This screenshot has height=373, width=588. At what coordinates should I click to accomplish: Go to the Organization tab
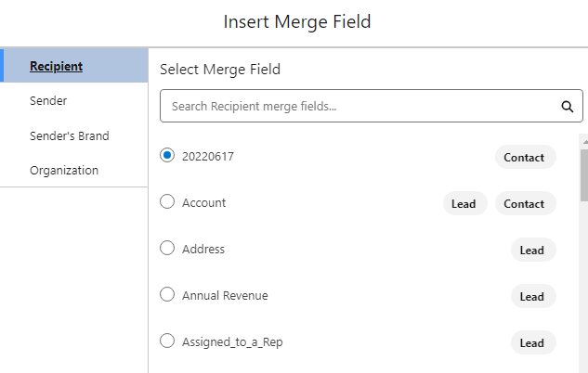[x=63, y=171]
